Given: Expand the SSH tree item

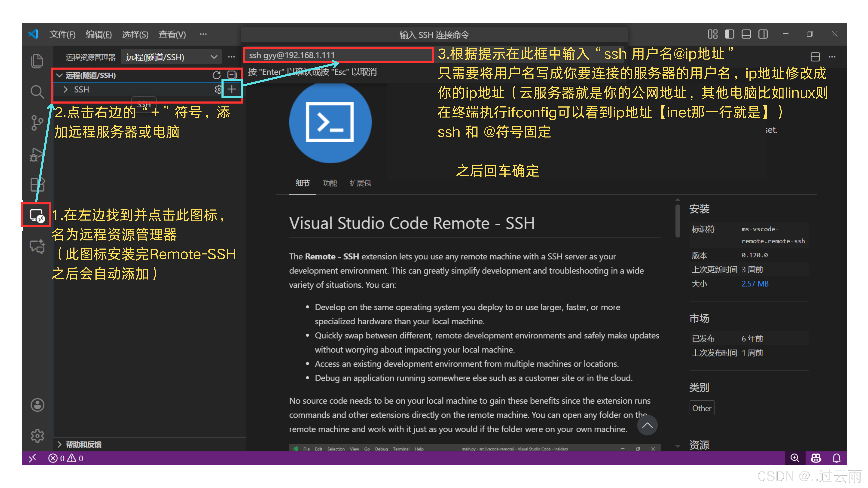Looking at the screenshot, I should coord(66,90).
